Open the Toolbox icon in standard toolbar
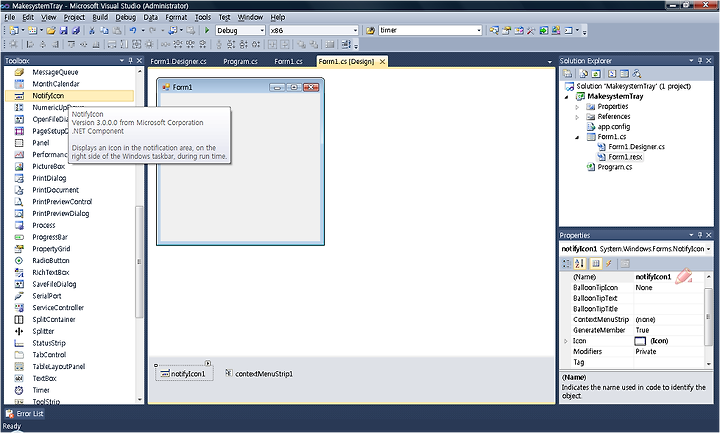720x433 pixels. (x=530, y=30)
